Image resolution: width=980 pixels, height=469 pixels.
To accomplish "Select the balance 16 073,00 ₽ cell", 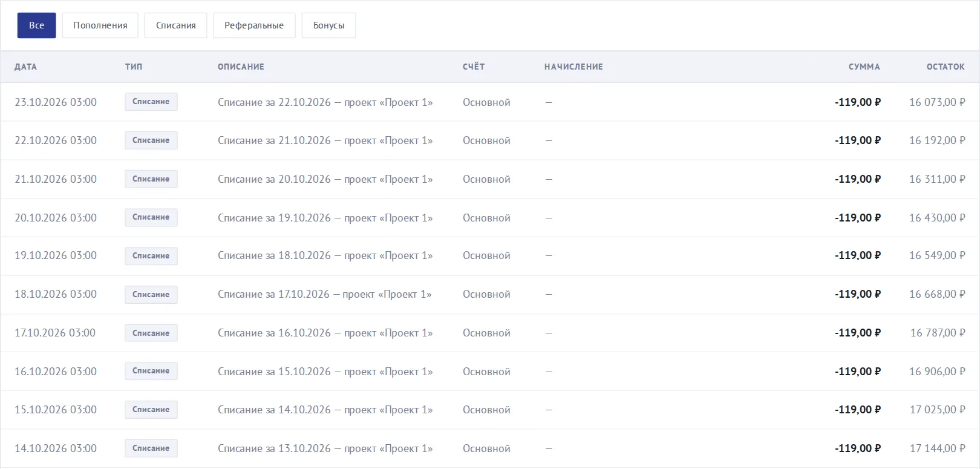I will 937,102.
